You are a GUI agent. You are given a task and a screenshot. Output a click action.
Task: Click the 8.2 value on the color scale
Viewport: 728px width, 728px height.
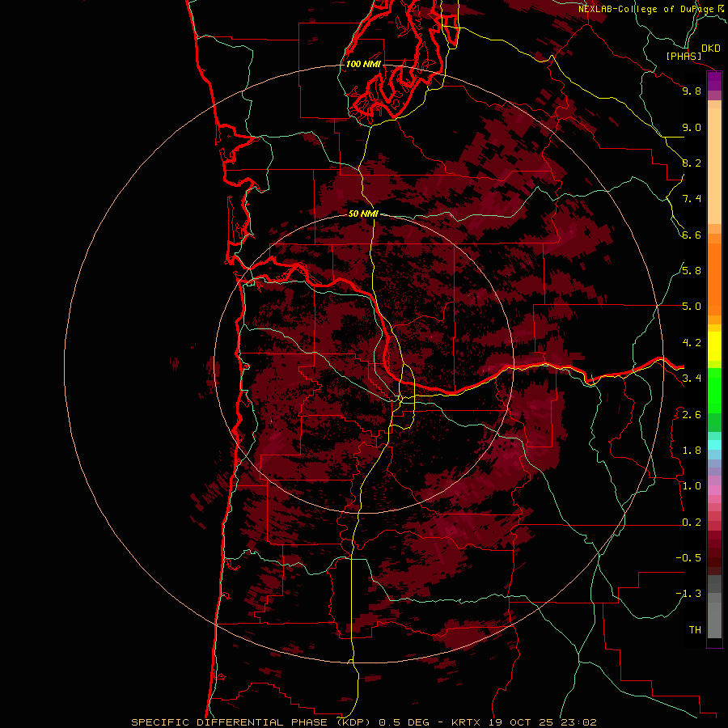(692, 163)
